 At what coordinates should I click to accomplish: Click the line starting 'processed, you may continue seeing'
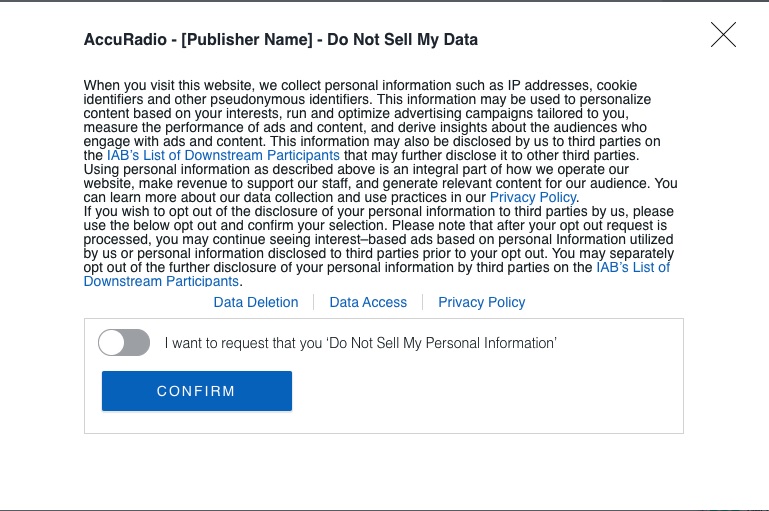(x=378, y=240)
